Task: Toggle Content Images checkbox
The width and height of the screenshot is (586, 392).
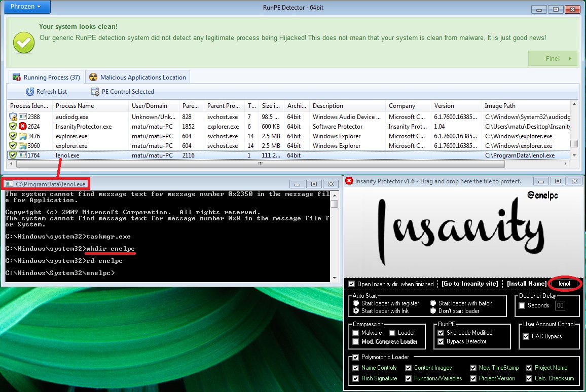Action: click(x=408, y=368)
